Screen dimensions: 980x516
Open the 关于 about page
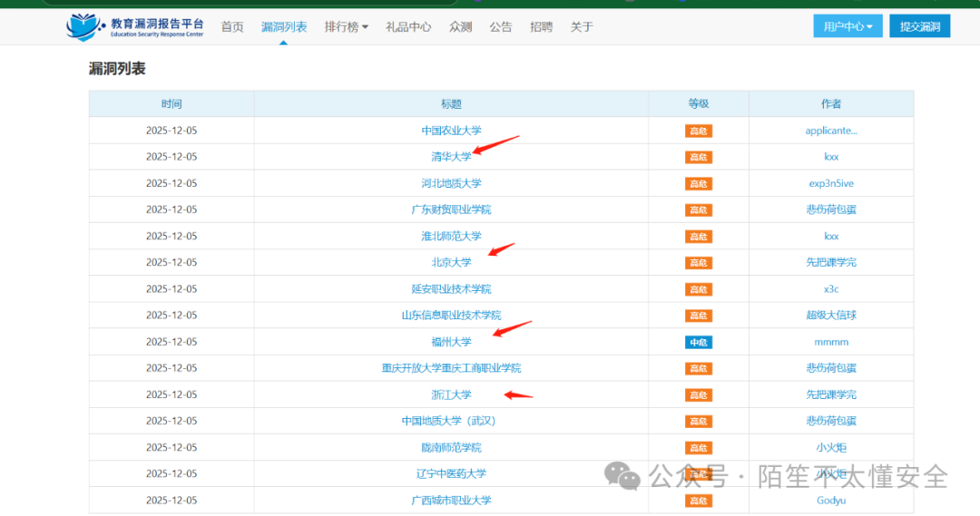pyautogui.click(x=582, y=27)
